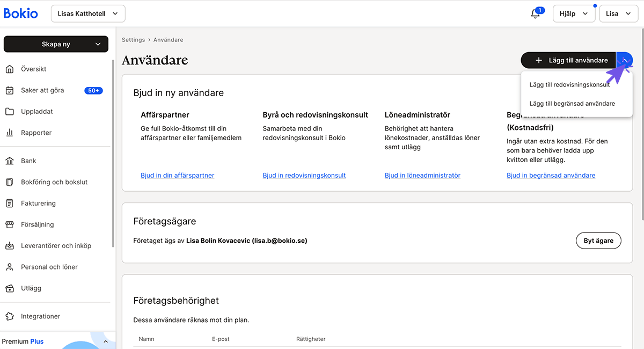Image resolution: width=644 pixels, height=349 pixels.
Task: Click the Löneadministratör heading
Action: coord(418,114)
